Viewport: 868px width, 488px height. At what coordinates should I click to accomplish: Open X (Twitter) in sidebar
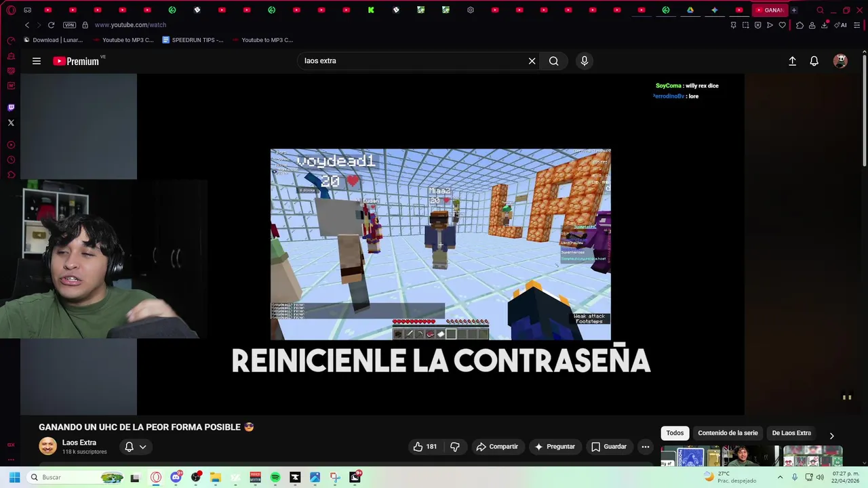point(11,123)
